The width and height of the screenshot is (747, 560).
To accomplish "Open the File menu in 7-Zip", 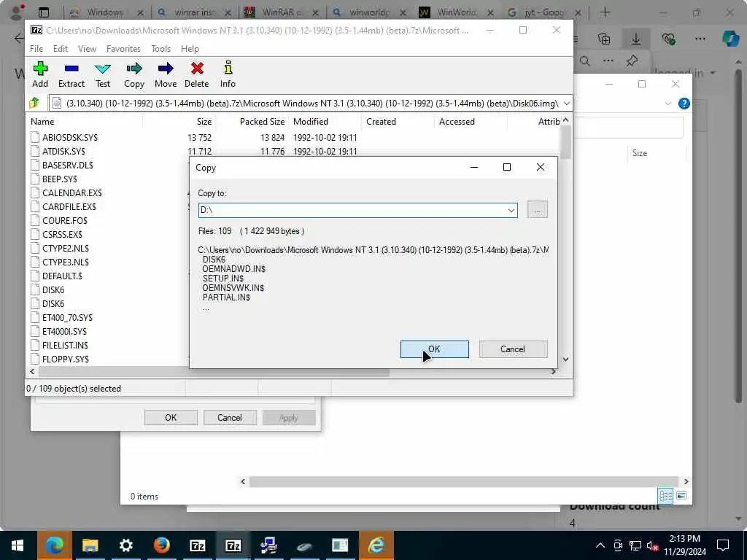I will 36,49.
